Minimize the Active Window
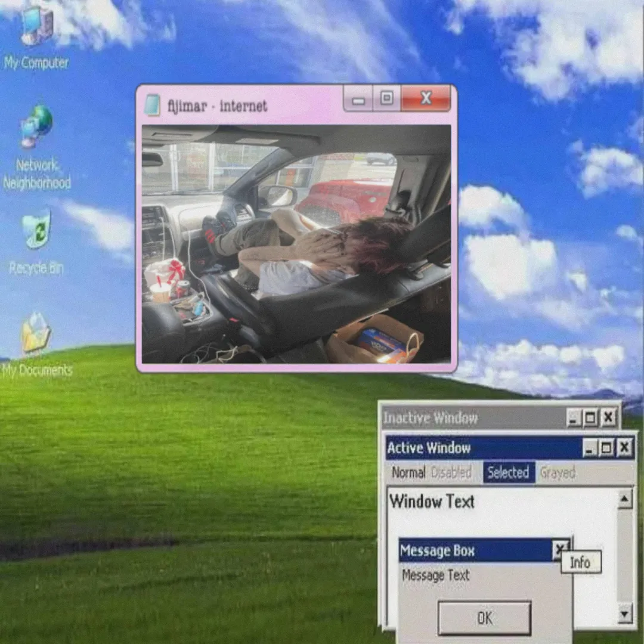Viewport: 644px width, 644px height. pos(590,448)
